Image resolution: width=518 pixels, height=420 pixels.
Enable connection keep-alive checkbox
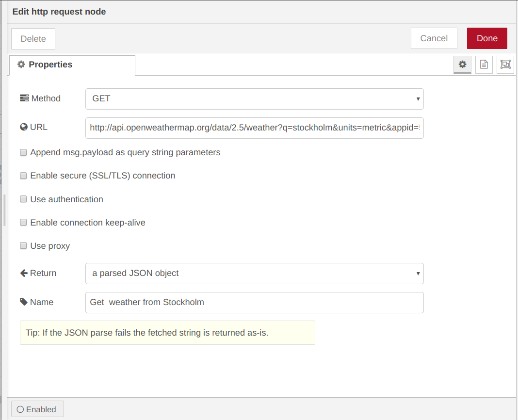pos(23,223)
